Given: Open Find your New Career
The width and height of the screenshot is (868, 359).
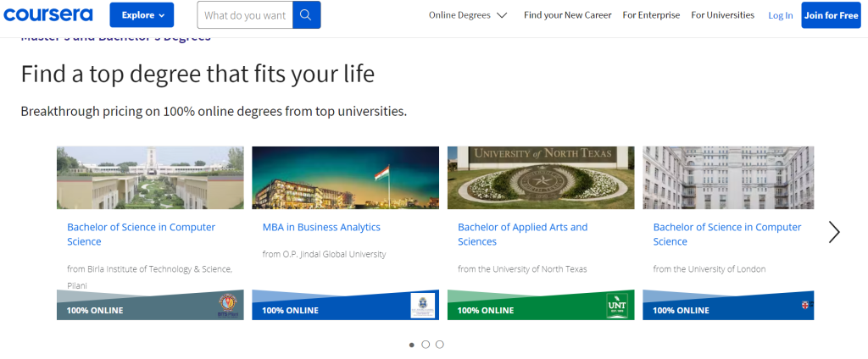Looking at the screenshot, I should [x=567, y=15].
